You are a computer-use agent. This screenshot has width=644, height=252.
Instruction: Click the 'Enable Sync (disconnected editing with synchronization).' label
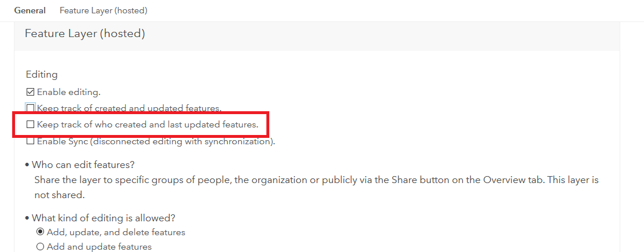156,141
